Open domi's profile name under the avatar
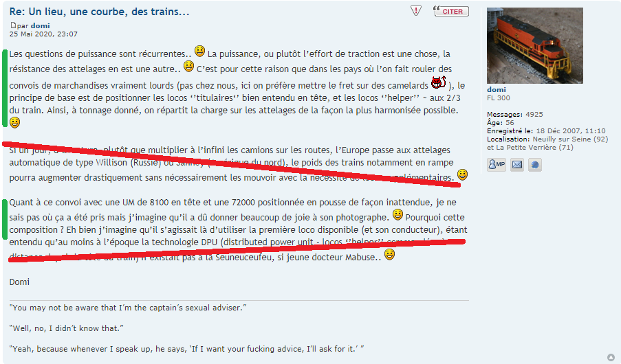The height and width of the screenshot is (364, 621). click(497, 90)
